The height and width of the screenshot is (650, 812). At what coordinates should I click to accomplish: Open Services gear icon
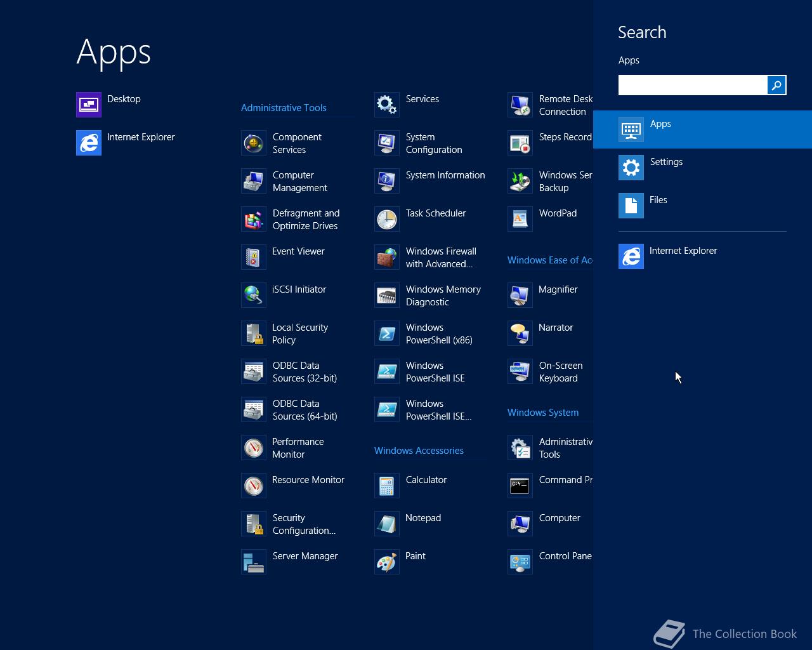pyautogui.click(x=387, y=105)
